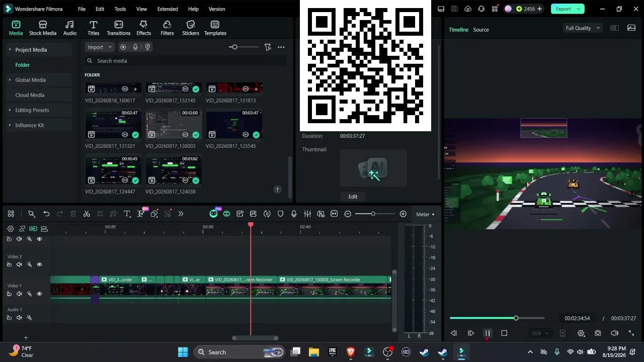Viewport: 644px width, 362px height.
Task: Show more timeline tools with double chevron
Action: tap(181, 214)
